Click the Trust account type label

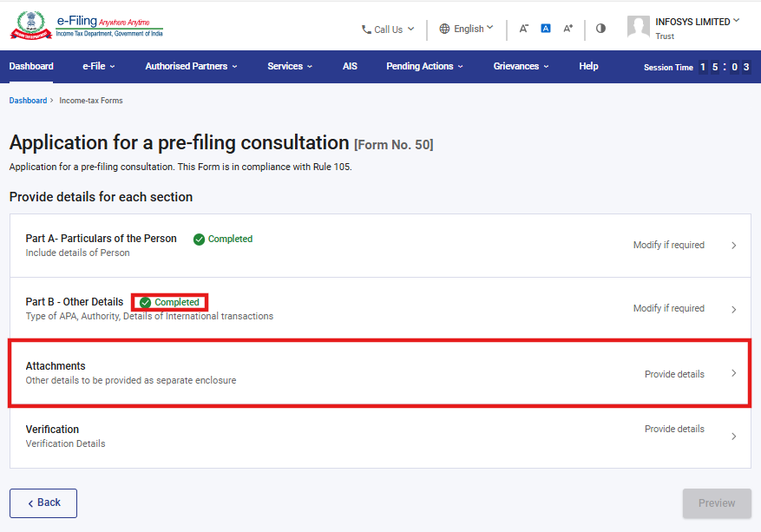665,36
